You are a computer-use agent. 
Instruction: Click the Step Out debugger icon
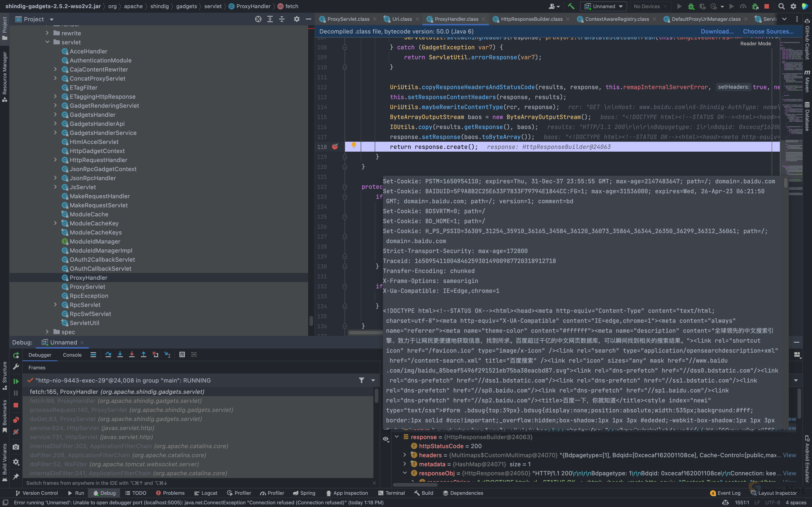click(143, 354)
